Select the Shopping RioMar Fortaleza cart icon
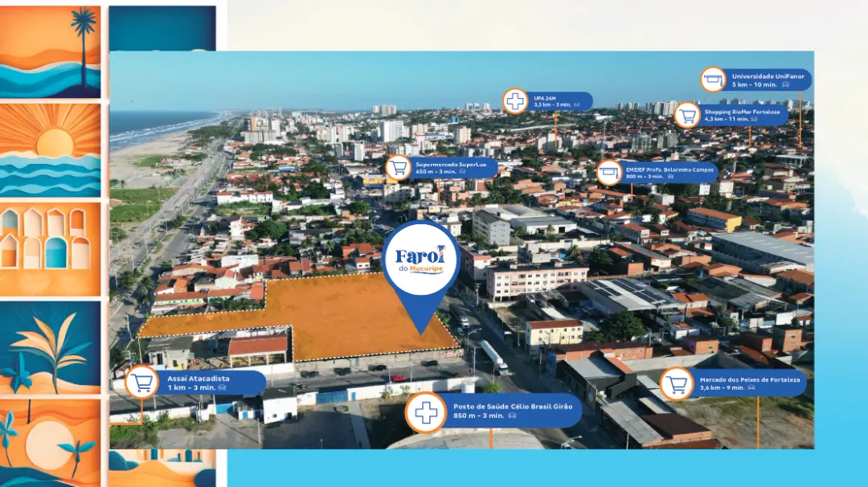Image resolution: width=868 pixels, height=487 pixels. (686, 116)
